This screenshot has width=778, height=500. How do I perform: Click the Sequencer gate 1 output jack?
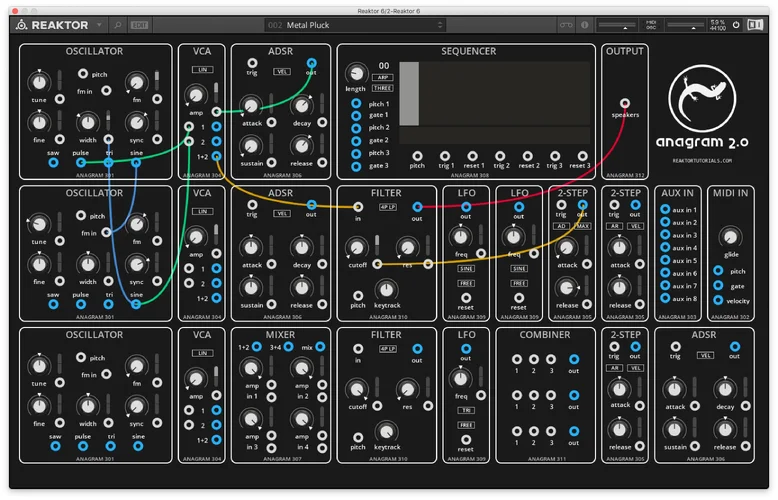(356, 116)
